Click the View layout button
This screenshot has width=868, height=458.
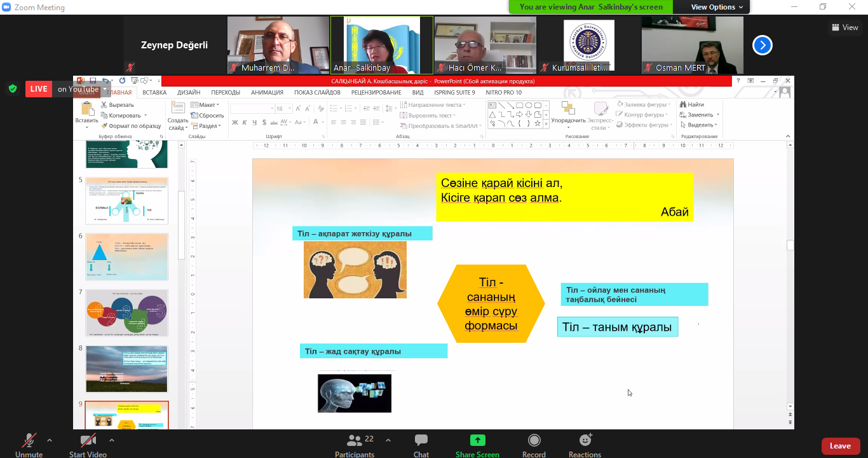coord(844,27)
